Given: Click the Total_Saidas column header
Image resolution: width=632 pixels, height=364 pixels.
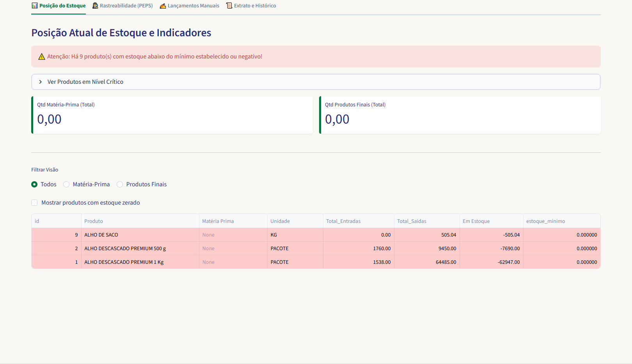Looking at the screenshot, I should [x=427, y=221].
